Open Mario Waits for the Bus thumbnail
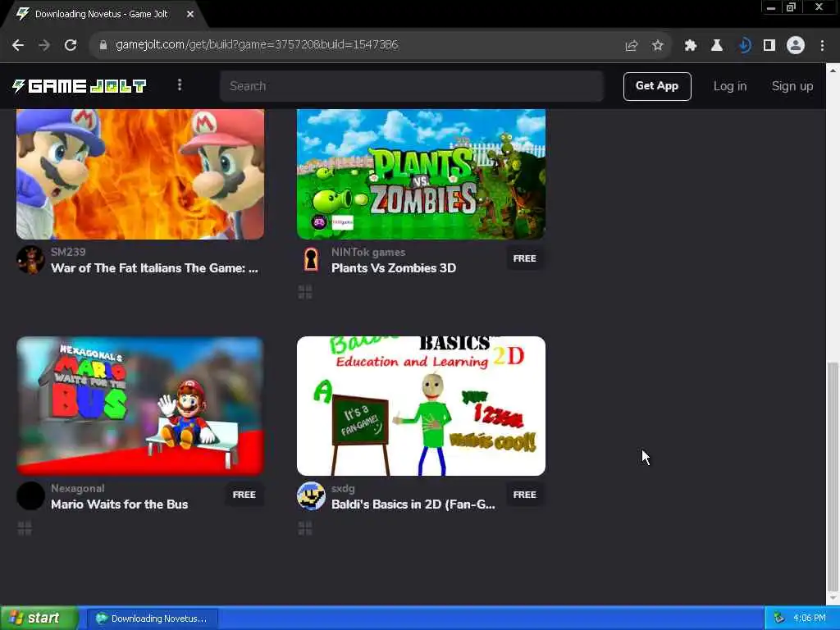The image size is (840, 630). click(140, 406)
